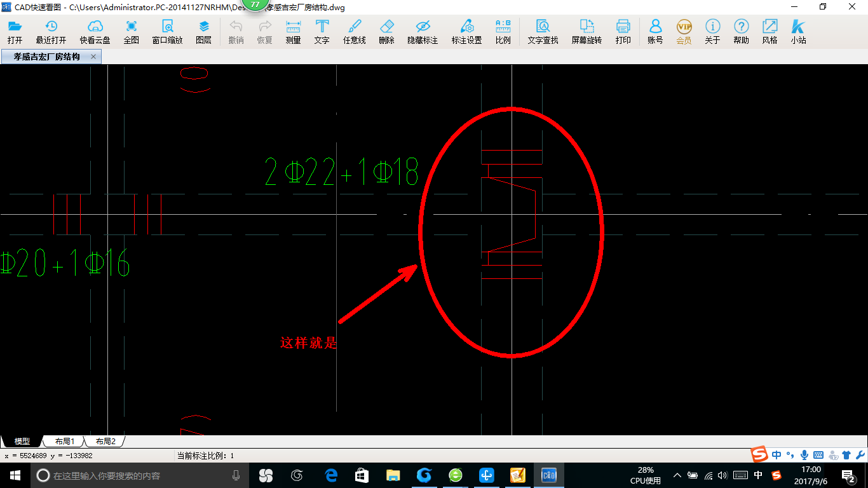Viewport: 868px width, 488px height.
Task: Click the 28% CPU使用 taskbar monitor
Action: (x=646, y=475)
